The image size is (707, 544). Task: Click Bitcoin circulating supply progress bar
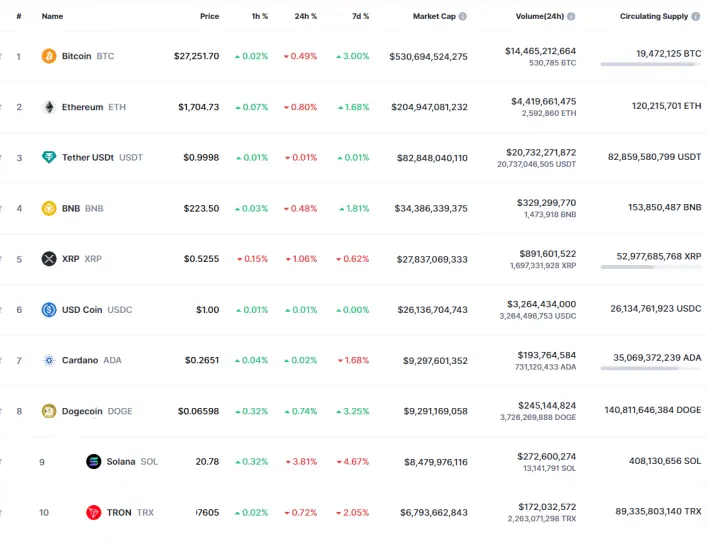[651, 65]
